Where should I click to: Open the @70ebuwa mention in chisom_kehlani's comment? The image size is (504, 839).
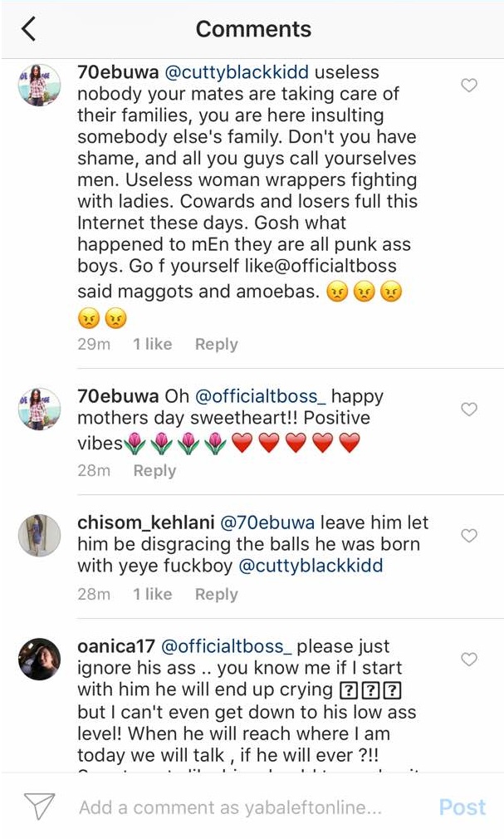pos(267,523)
